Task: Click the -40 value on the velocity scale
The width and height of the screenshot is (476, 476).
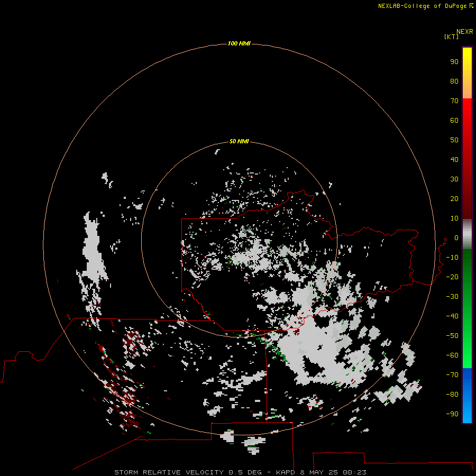Action: point(452,316)
